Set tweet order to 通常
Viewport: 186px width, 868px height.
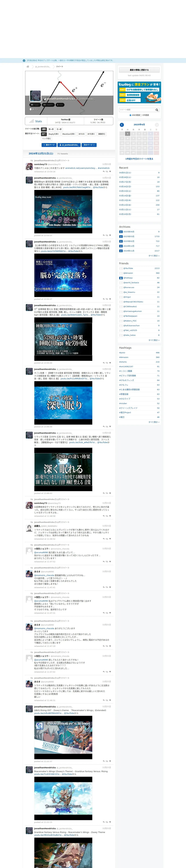point(44,129)
